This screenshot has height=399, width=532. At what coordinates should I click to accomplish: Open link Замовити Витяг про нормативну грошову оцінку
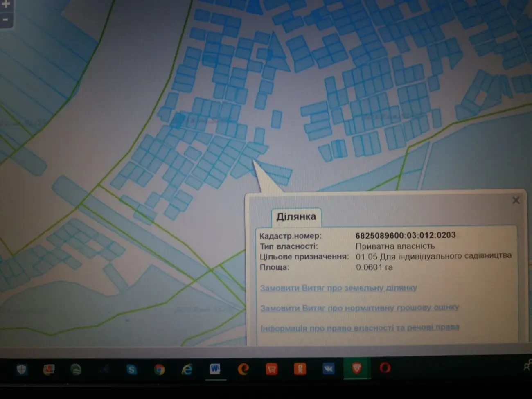359,308
